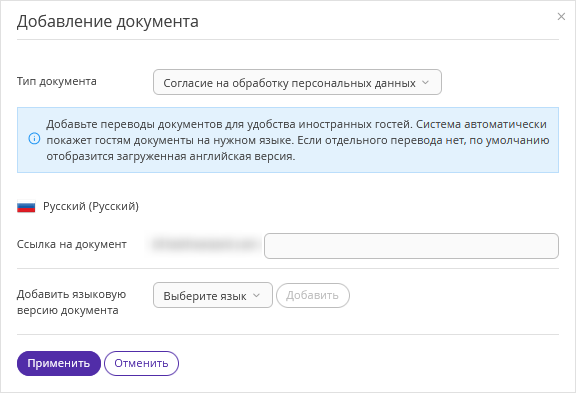The width and height of the screenshot is (576, 393).
Task: Click the blurred URL prefix before the link field
Action: [x=205, y=244]
